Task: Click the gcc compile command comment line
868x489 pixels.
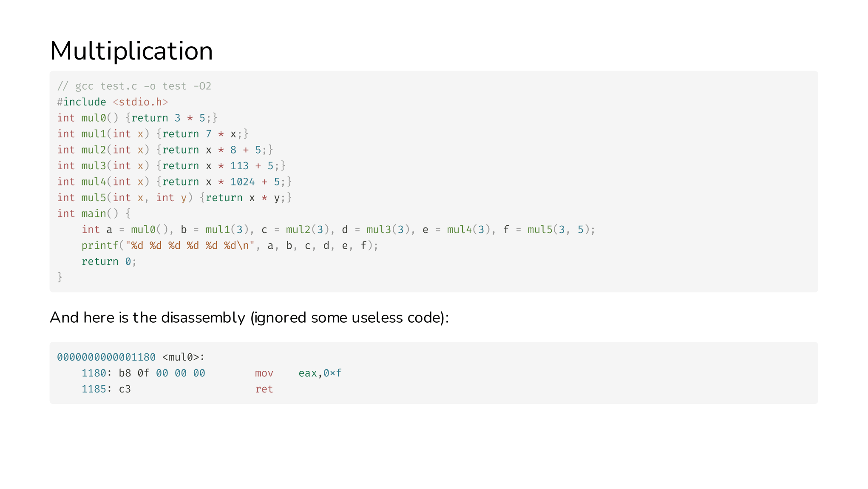Action: (134, 86)
